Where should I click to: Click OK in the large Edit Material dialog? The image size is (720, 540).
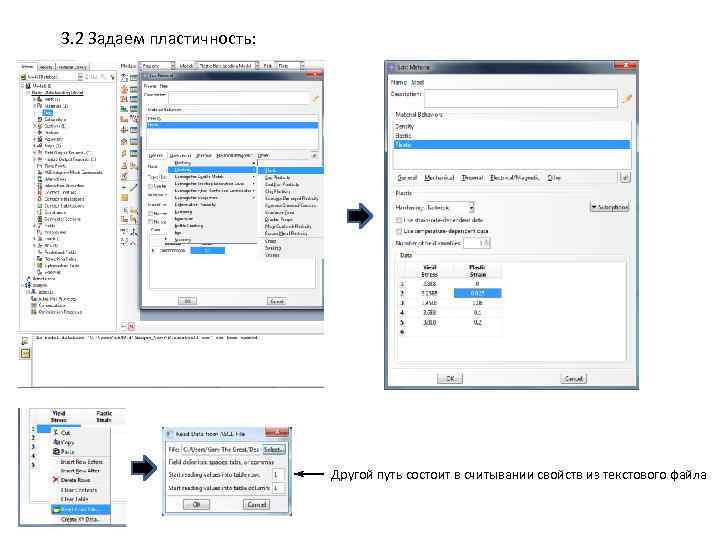[x=450, y=378]
